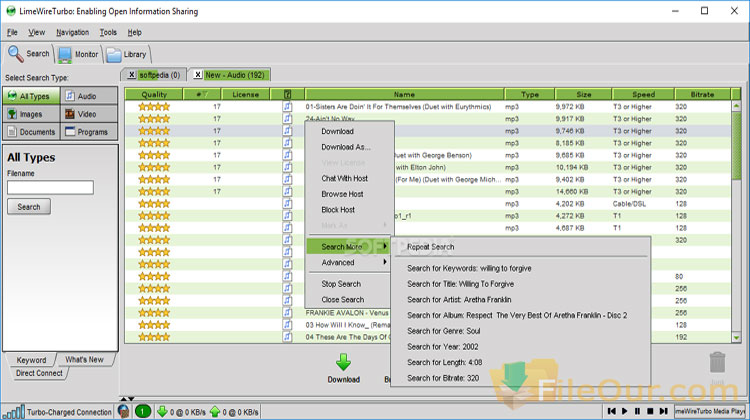Select Search for Length: 4:08
Viewport: 750px width, 420px height.
coord(445,363)
